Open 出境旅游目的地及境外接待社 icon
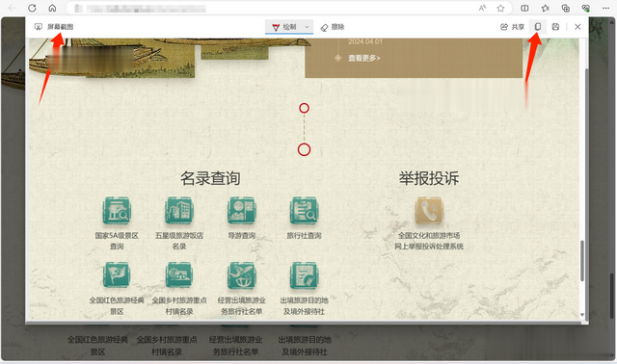 pyautogui.click(x=304, y=275)
